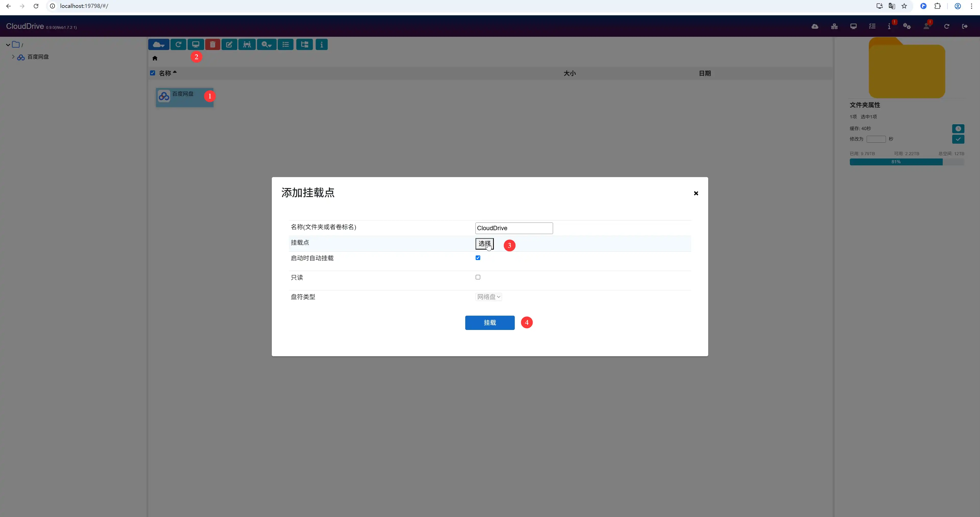
Task: Toggle the 只读 checkbox
Action: pyautogui.click(x=478, y=277)
